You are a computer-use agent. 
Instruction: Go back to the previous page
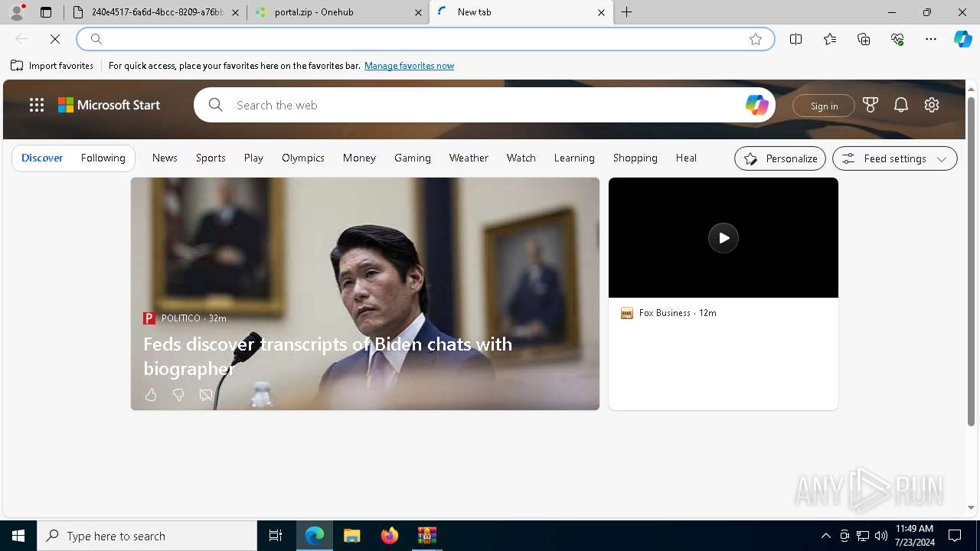coord(21,39)
